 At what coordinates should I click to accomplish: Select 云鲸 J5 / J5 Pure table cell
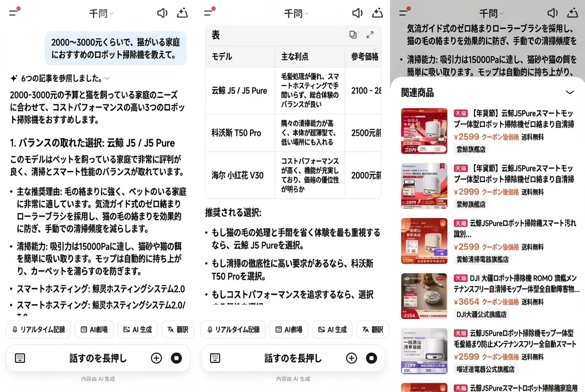(239, 91)
